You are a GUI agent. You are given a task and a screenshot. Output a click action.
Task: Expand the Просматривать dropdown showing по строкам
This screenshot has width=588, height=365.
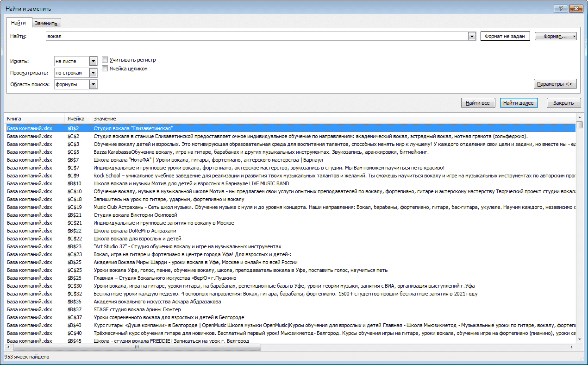click(93, 73)
